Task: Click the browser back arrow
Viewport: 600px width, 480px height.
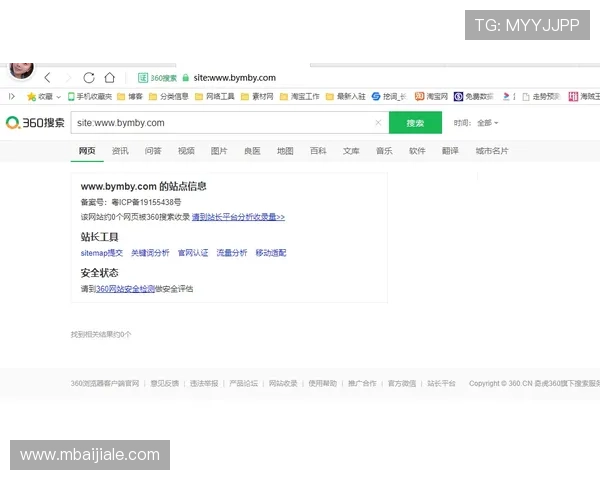Action: [x=47, y=78]
